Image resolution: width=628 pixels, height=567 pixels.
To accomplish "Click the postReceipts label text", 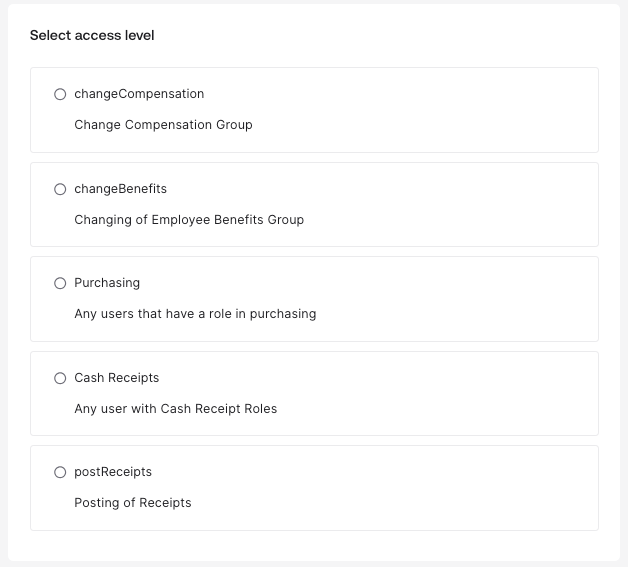I will coord(113,472).
